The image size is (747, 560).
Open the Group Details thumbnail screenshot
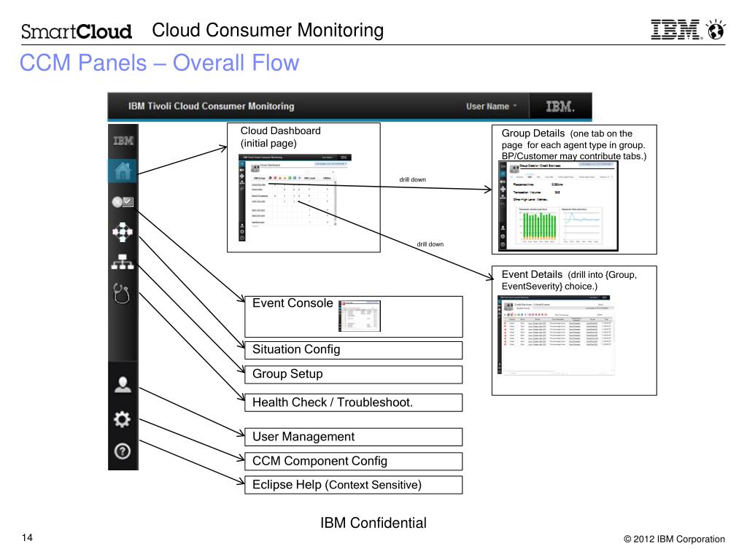[558, 206]
